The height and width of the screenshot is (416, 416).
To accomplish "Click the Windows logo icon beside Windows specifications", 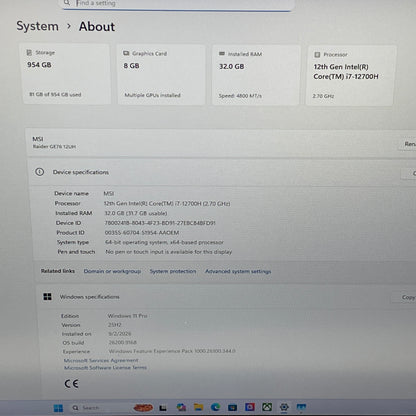I will pos(47,297).
